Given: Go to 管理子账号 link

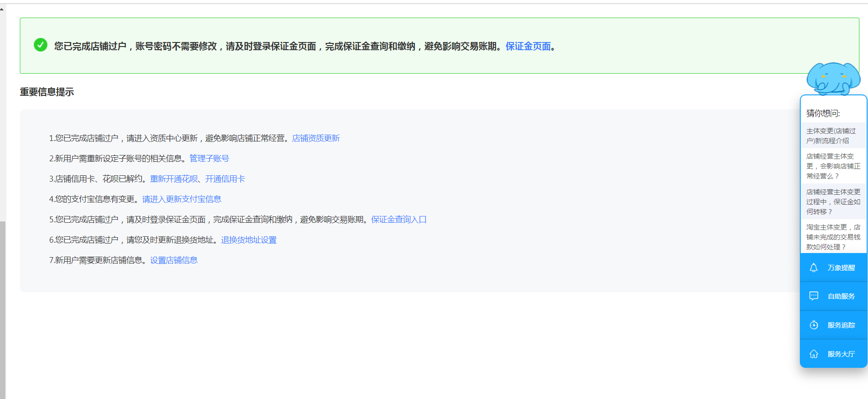Looking at the screenshot, I should (209, 159).
